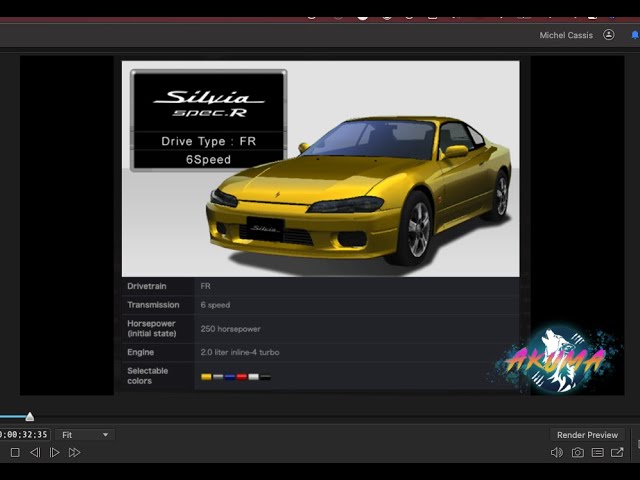Screen dimensions: 640x480
Task: Click the Michel Cassis account name
Action: 566,36
